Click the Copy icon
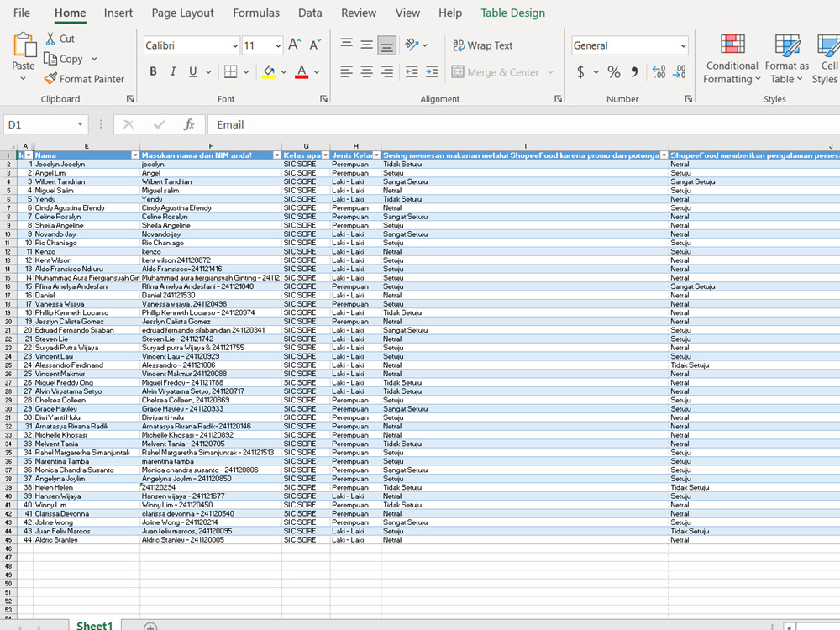Image resolution: width=840 pixels, height=630 pixels. (50, 59)
